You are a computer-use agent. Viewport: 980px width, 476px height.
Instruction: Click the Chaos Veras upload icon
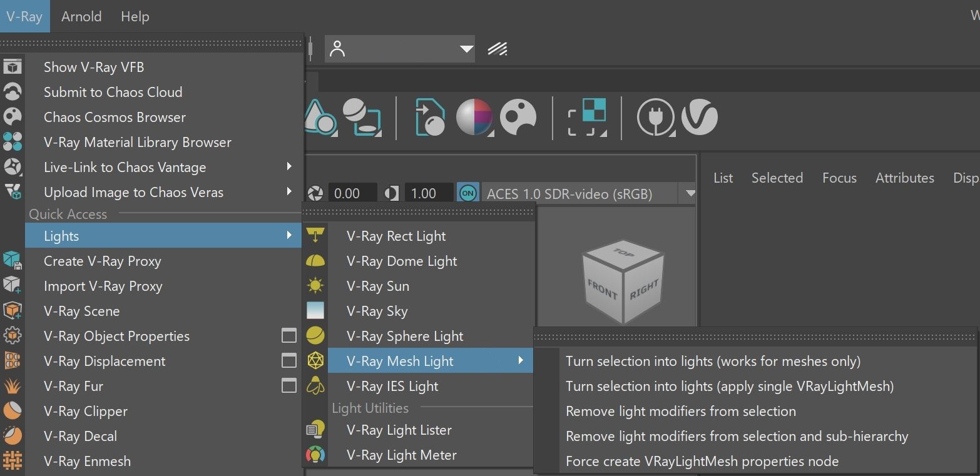pos(13,191)
